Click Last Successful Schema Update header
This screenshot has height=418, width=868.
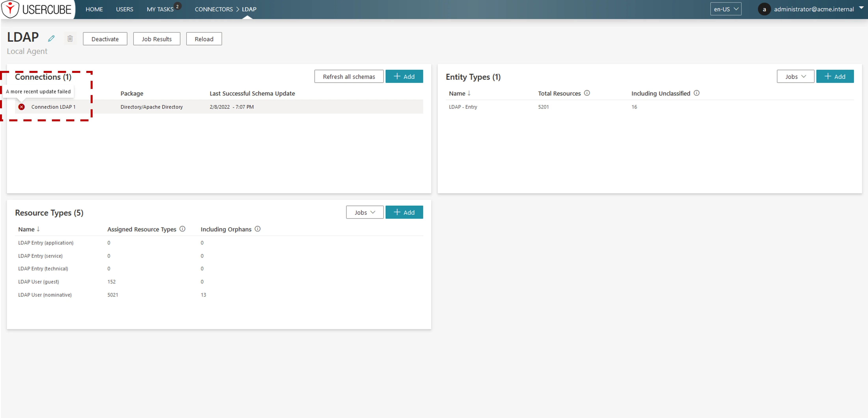[252, 93]
